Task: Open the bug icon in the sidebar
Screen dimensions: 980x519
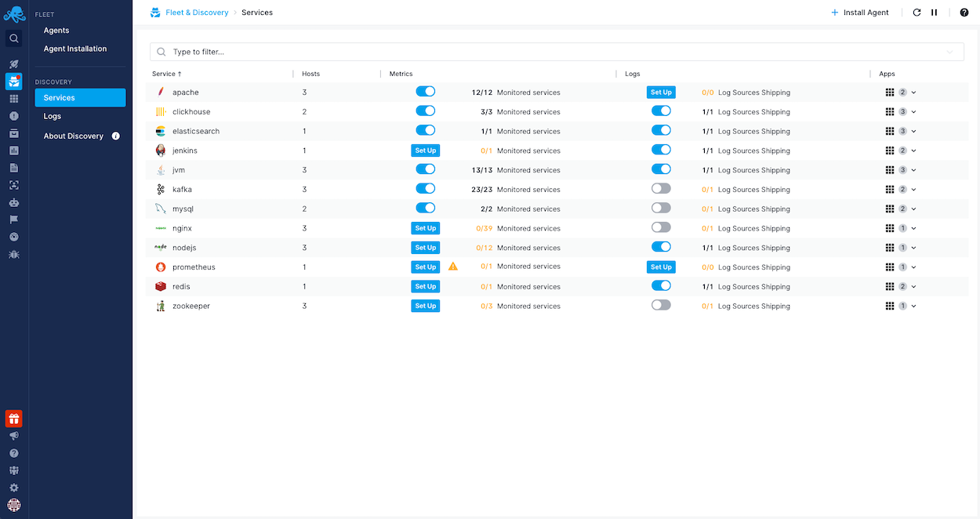Action: point(14,254)
